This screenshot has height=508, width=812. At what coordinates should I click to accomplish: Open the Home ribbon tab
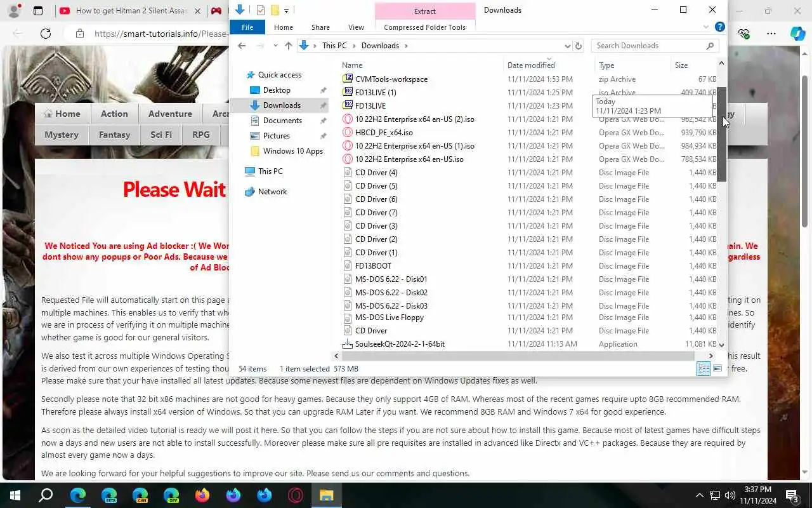284,27
